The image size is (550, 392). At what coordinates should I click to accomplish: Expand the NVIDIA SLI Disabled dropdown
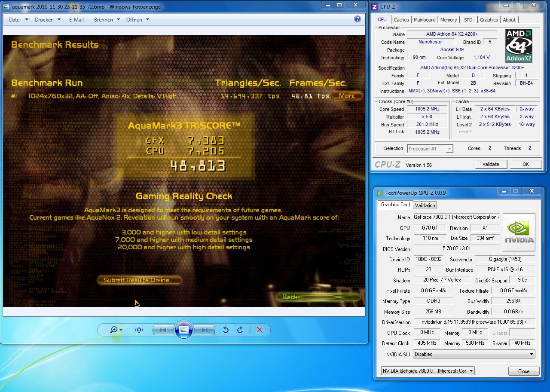point(474,354)
